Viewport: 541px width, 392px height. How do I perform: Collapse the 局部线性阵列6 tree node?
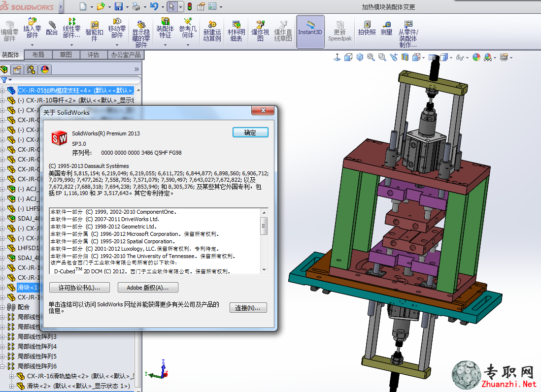pos(2,366)
